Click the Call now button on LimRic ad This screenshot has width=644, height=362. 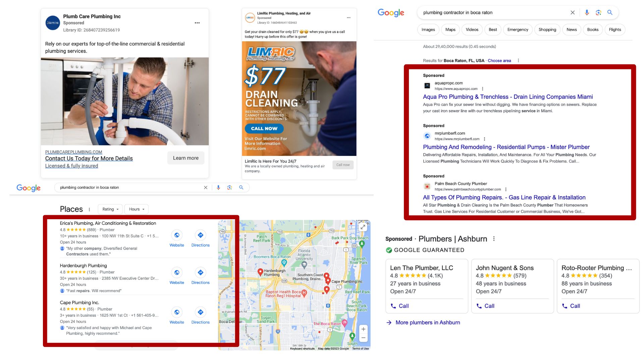coord(343,165)
